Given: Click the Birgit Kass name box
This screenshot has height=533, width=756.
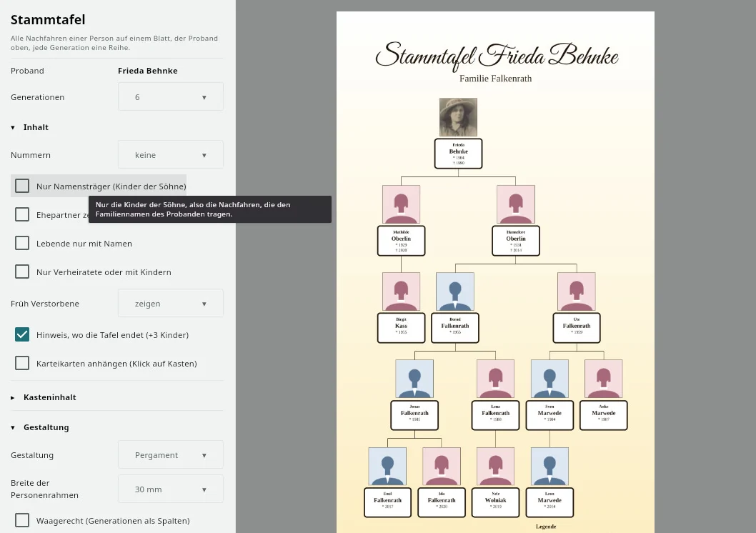Looking at the screenshot, I should pyautogui.click(x=401, y=328).
